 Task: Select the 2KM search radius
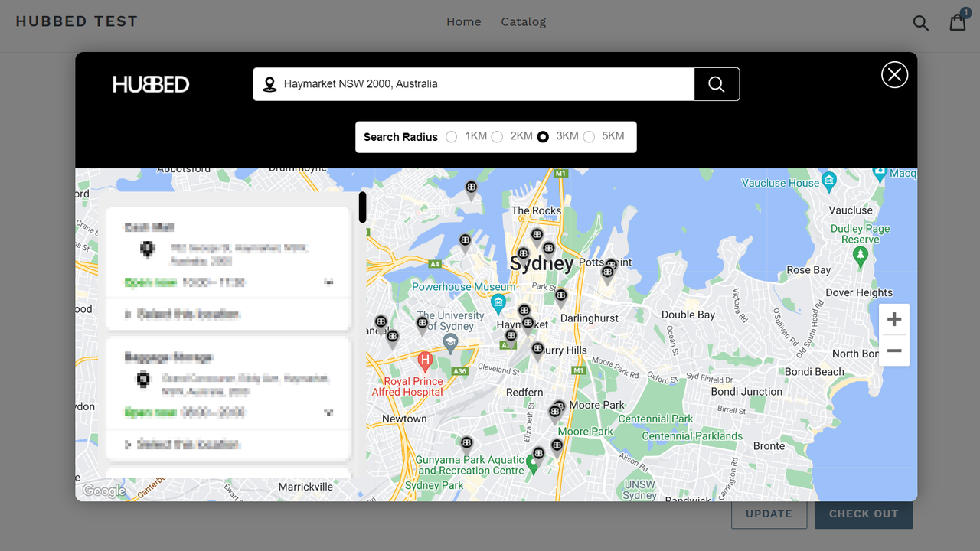pos(497,137)
